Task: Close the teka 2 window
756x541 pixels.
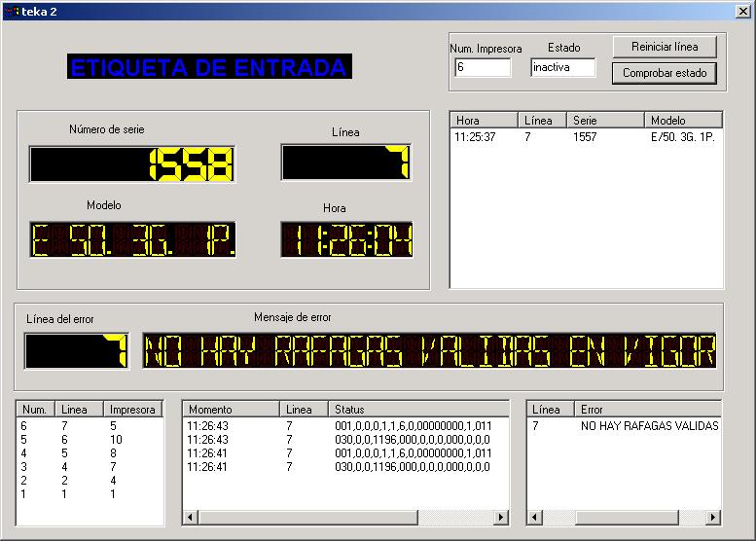Action: 743,11
